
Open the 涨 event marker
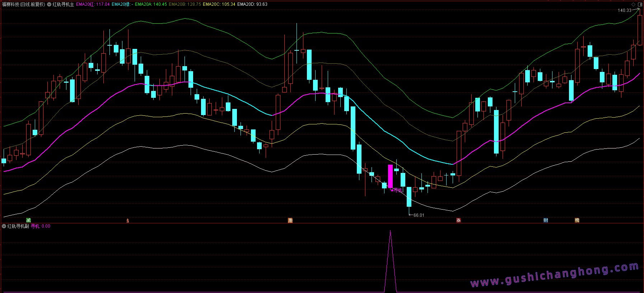tap(458, 220)
